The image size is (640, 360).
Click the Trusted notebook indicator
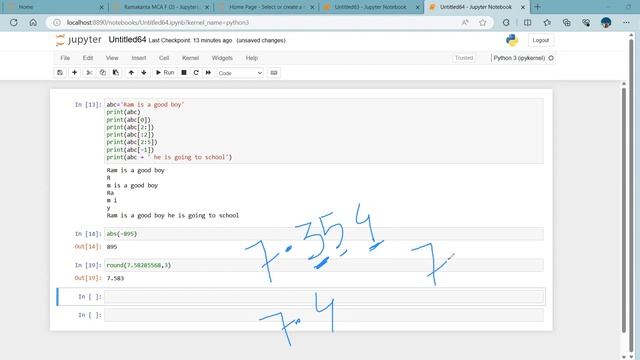point(464,58)
